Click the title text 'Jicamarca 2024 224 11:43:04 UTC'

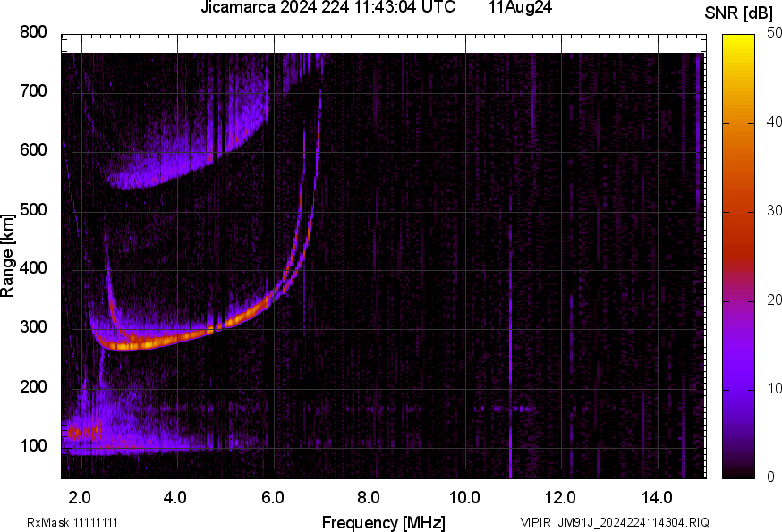[327, 7]
